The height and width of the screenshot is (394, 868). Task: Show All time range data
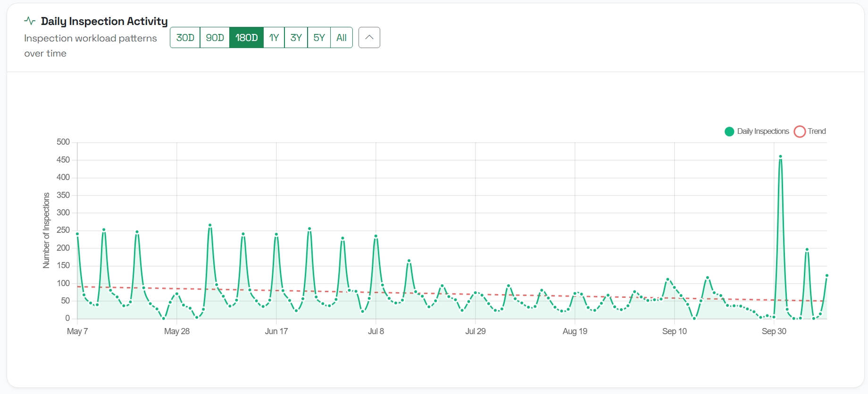(x=342, y=38)
